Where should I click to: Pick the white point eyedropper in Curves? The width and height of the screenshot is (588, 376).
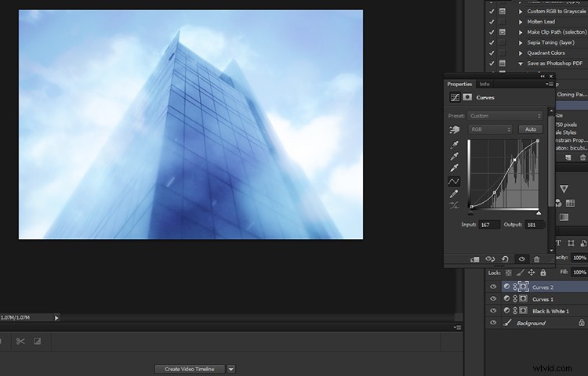coord(454,168)
